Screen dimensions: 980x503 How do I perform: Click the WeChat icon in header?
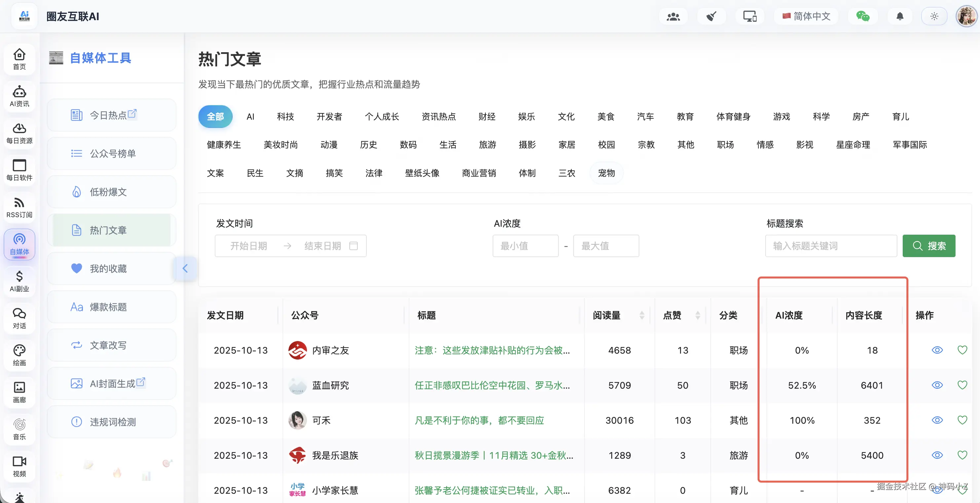click(x=862, y=17)
